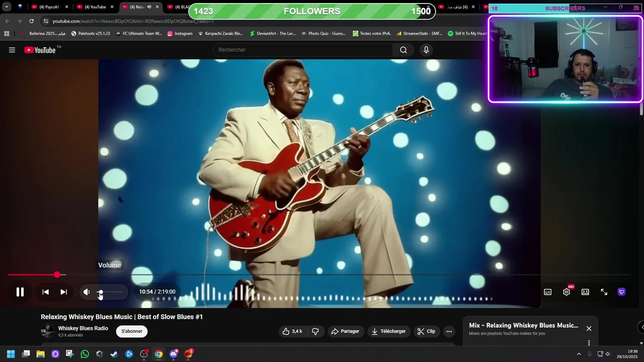This screenshot has width=644, height=362.
Task: Start voice search with microphone icon
Action: tap(426, 50)
